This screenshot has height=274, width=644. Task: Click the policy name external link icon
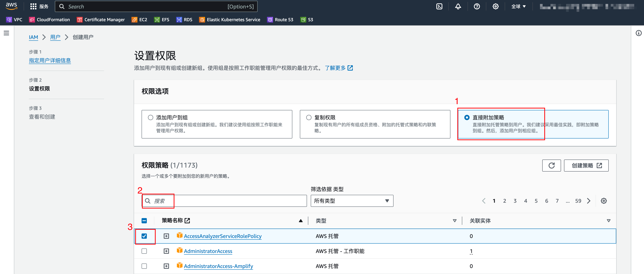click(187, 221)
